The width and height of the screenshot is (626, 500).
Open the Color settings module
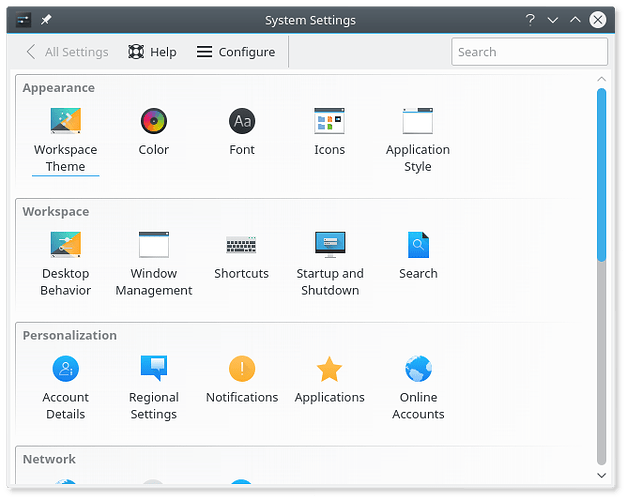(153, 123)
